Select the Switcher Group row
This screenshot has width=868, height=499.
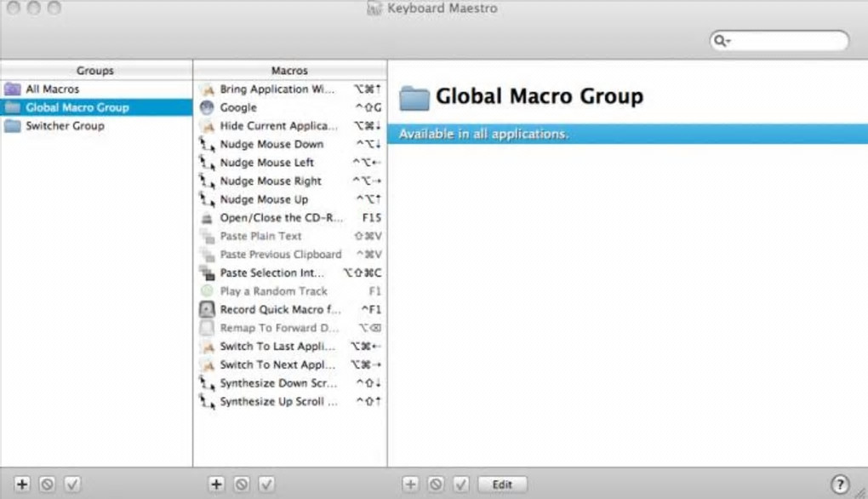pos(96,125)
